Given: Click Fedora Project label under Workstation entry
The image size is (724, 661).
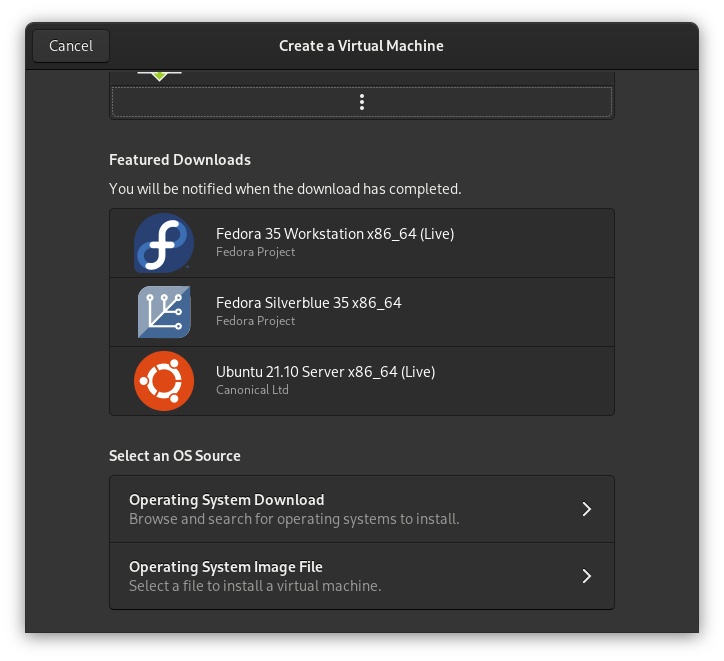Looking at the screenshot, I should tap(255, 252).
